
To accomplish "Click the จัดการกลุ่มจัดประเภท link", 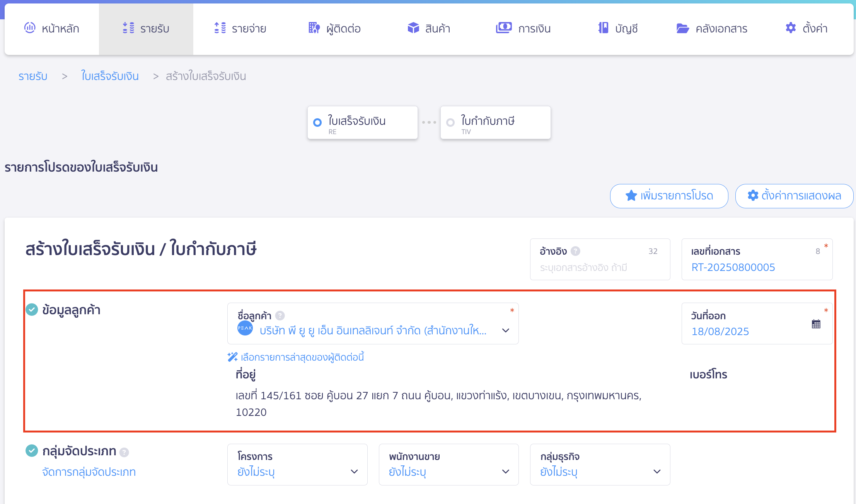I will 89,472.
